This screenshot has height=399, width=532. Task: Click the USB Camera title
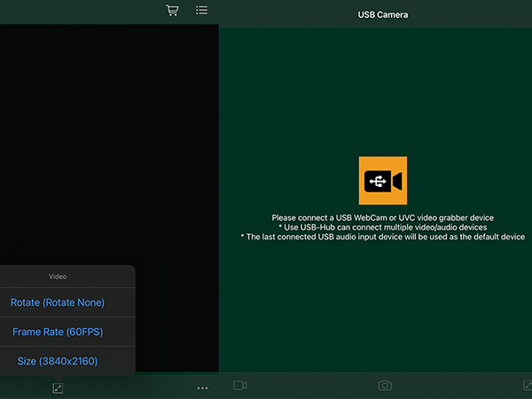382,14
